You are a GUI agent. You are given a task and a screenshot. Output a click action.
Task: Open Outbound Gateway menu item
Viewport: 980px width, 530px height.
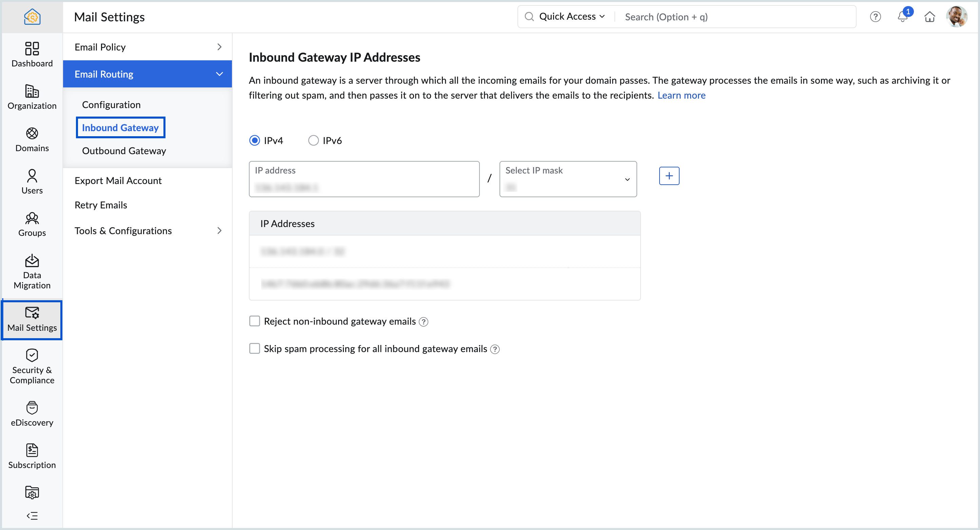point(124,151)
